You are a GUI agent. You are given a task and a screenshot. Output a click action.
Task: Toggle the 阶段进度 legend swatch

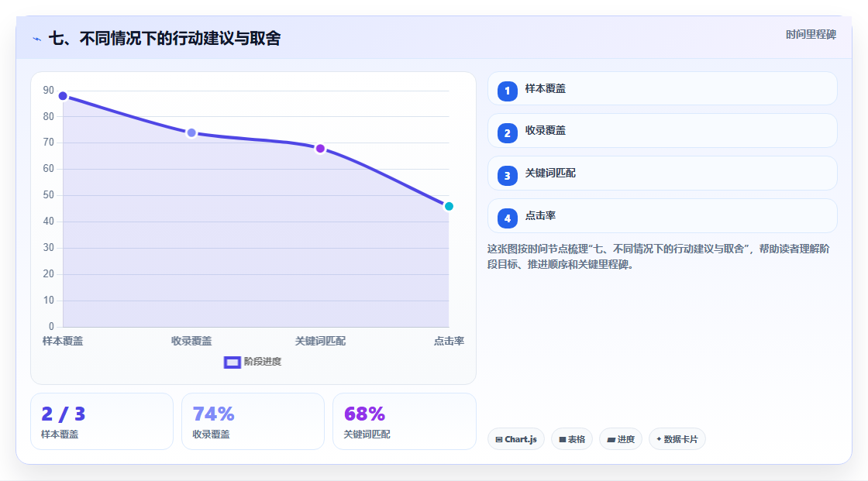pyautogui.click(x=232, y=362)
